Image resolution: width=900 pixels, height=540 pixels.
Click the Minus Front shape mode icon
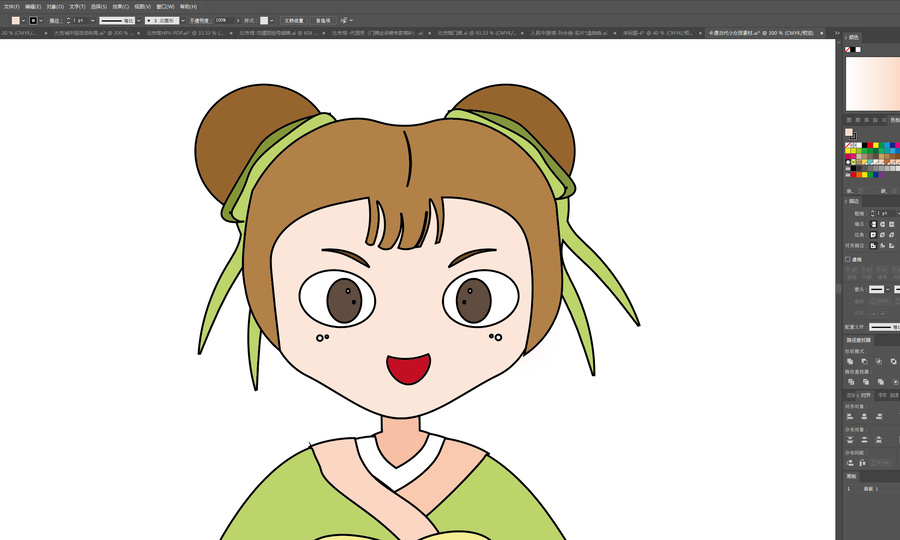(x=864, y=361)
